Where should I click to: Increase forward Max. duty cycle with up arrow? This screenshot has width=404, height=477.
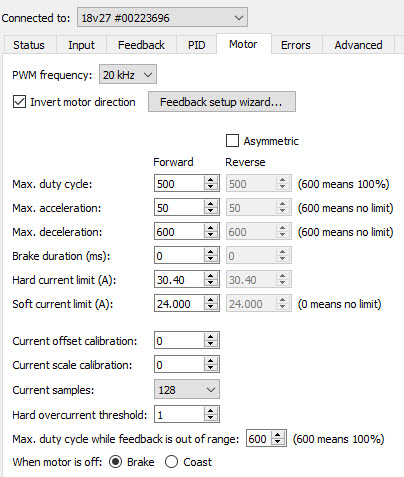(x=210, y=180)
